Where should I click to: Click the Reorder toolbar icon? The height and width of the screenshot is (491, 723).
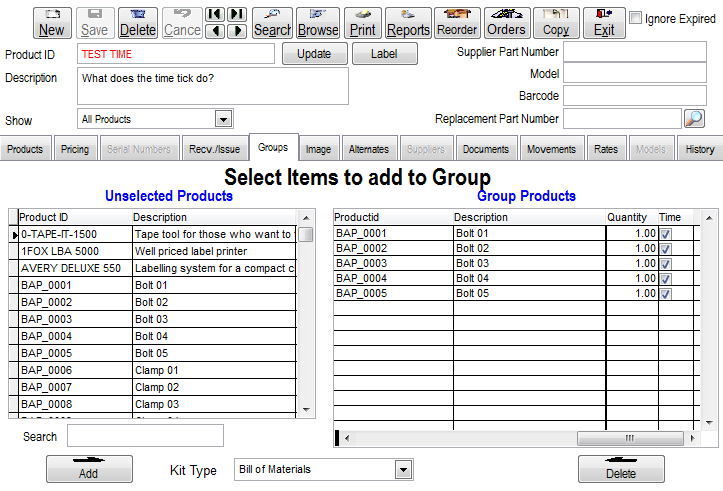[x=458, y=22]
